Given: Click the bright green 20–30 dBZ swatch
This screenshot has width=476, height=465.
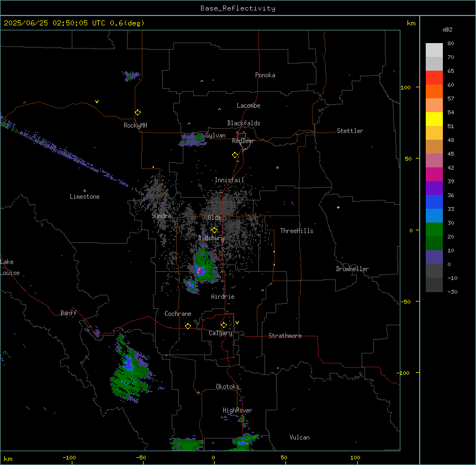Looking at the screenshot, I should click(x=434, y=230).
